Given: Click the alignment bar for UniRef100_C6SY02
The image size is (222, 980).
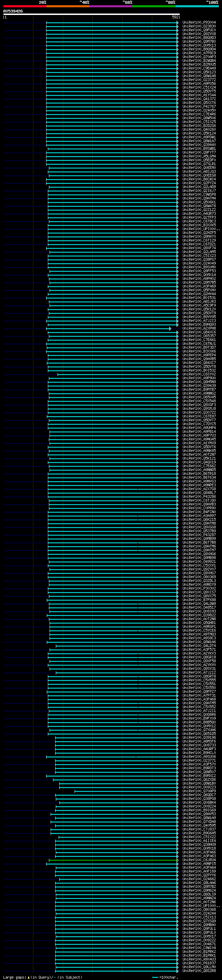Looking at the screenshot, I should pos(118,374).
